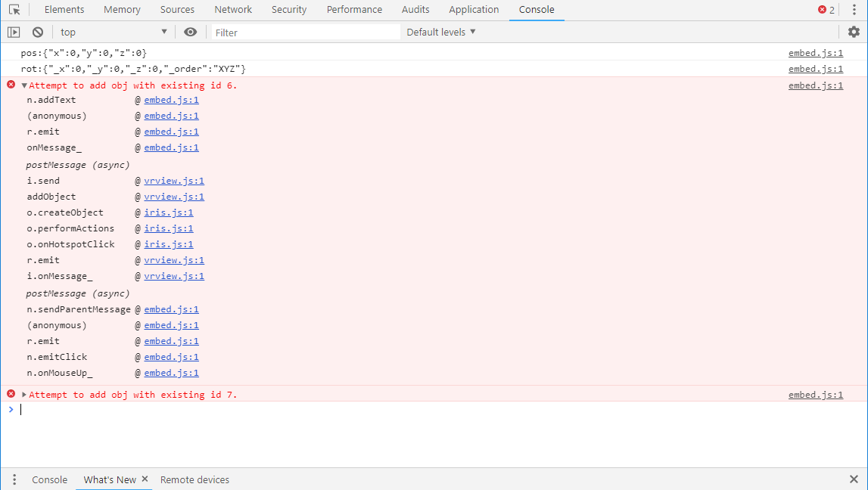Click the red error count badge
The image size is (868, 490).
[826, 10]
